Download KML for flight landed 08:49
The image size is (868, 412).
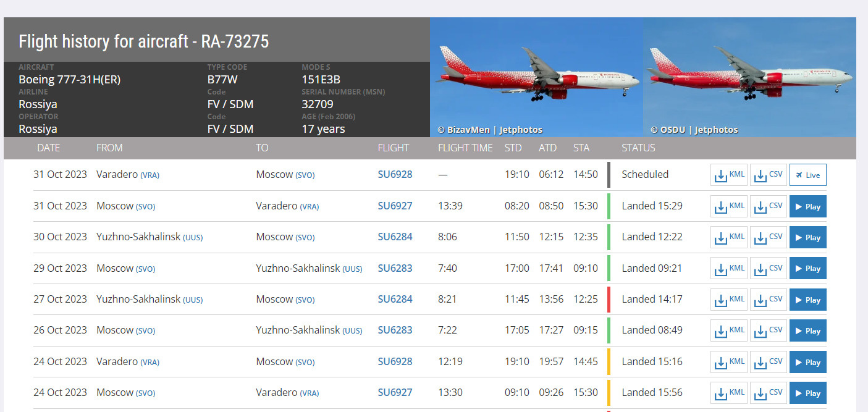pyautogui.click(x=729, y=330)
